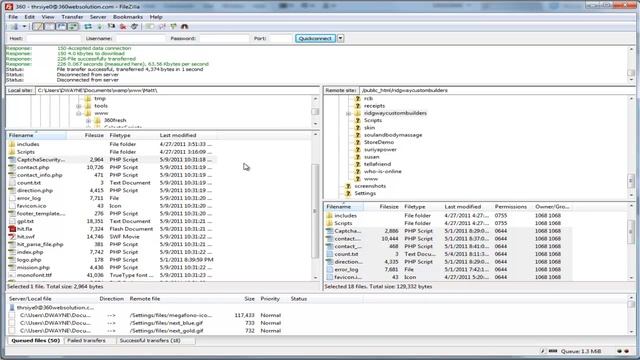Select the count.txt icon in remote list
Screen dimensions: 640x360
click(329, 254)
